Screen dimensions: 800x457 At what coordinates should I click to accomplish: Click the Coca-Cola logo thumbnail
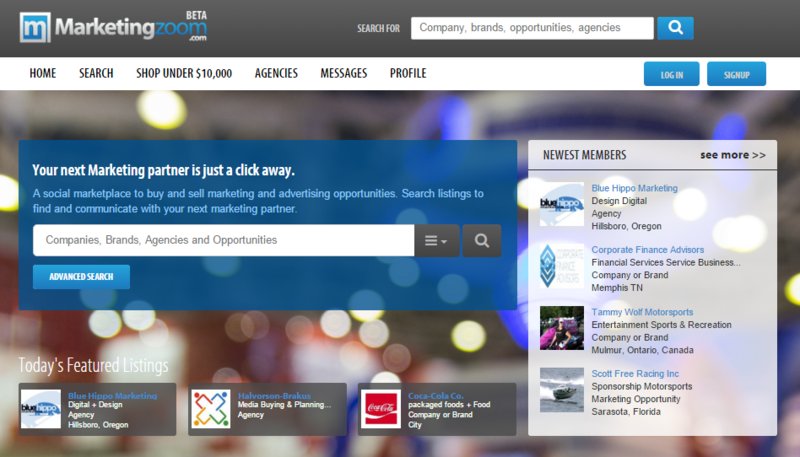(x=381, y=409)
